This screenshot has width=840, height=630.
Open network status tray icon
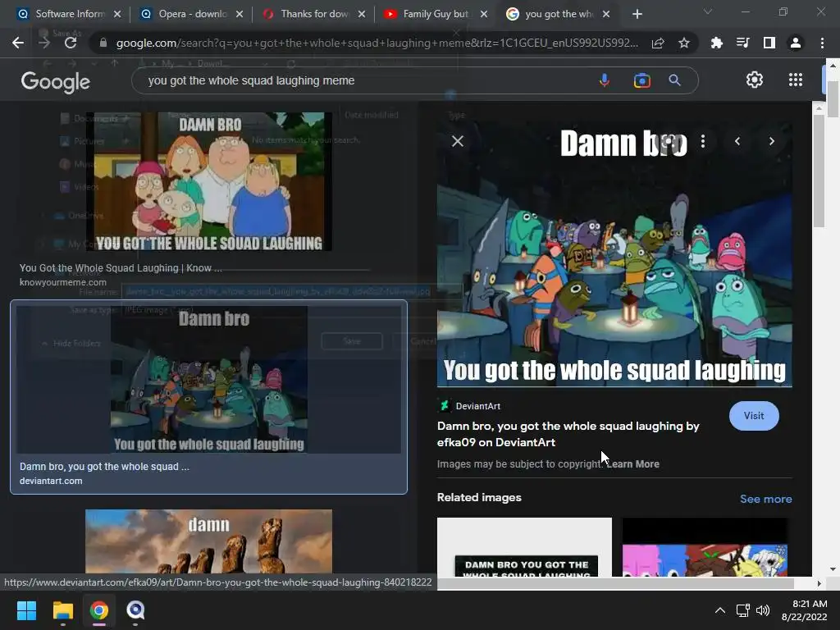742,610
